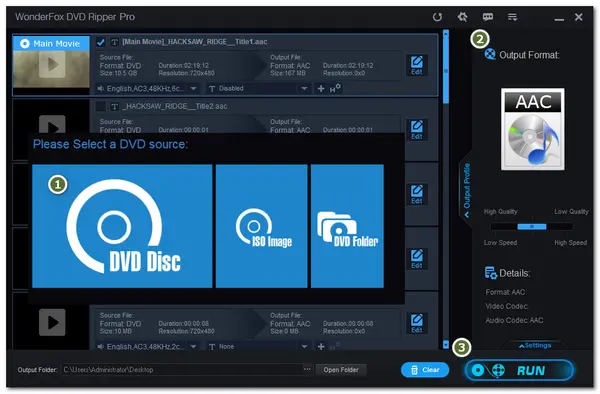Edit the last title with duration 00:00:08
Image resolution: width=600 pixels, height=394 pixels.
(417, 323)
